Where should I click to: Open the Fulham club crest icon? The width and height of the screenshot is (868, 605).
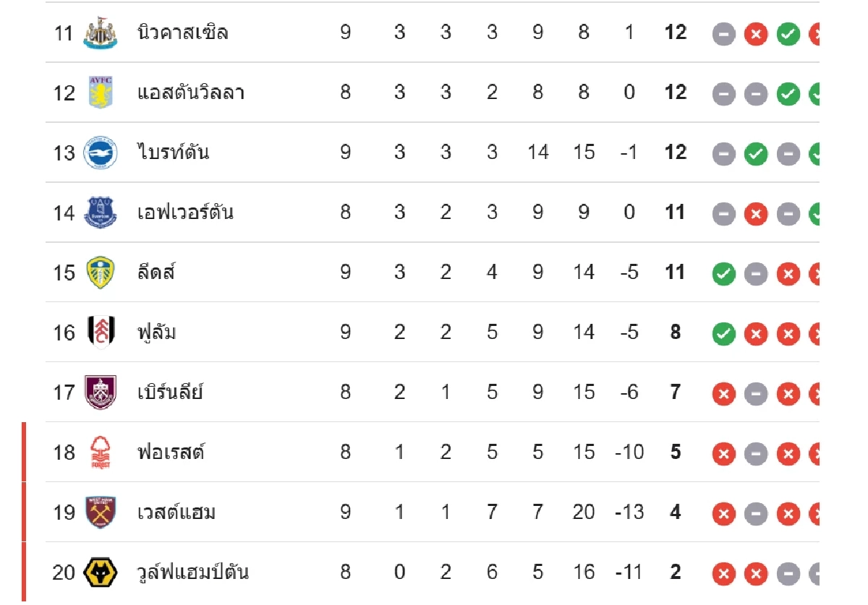click(x=100, y=332)
